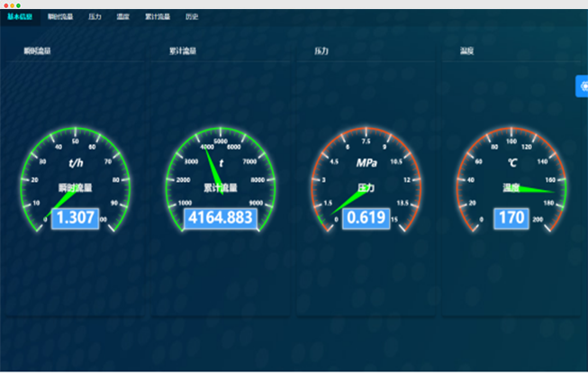Click the 0.619 pressure value box
The image size is (588, 373).
[x=366, y=217]
